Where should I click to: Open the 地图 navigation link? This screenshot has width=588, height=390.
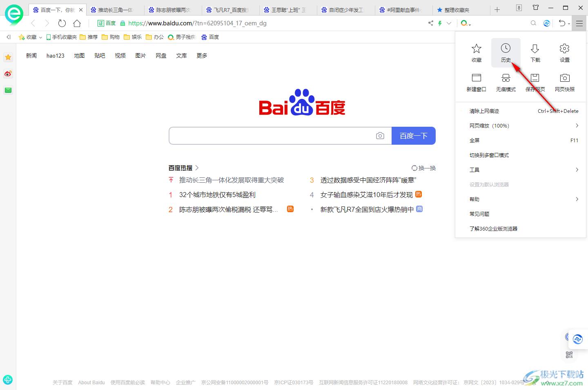[79, 56]
